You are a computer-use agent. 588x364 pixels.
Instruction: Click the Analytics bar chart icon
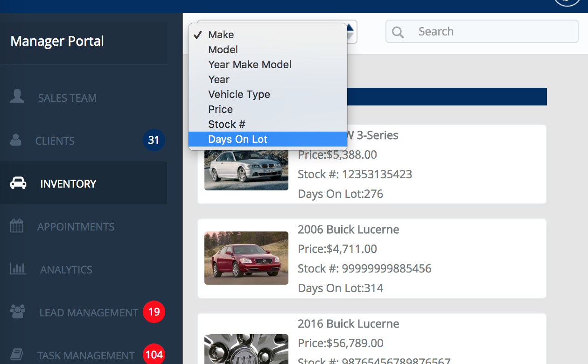pyautogui.click(x=18, y=269)
